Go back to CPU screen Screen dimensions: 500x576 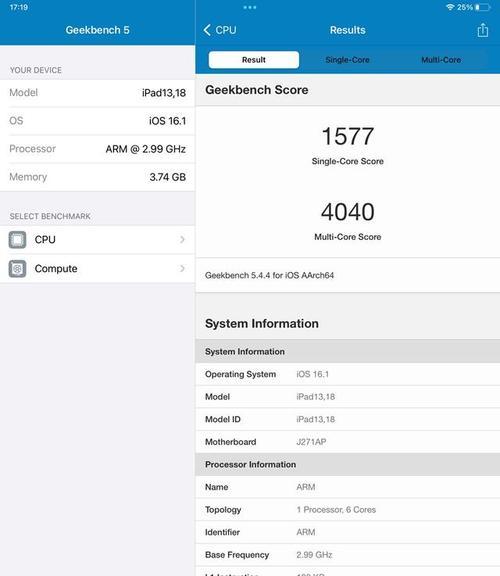[220, 30]
